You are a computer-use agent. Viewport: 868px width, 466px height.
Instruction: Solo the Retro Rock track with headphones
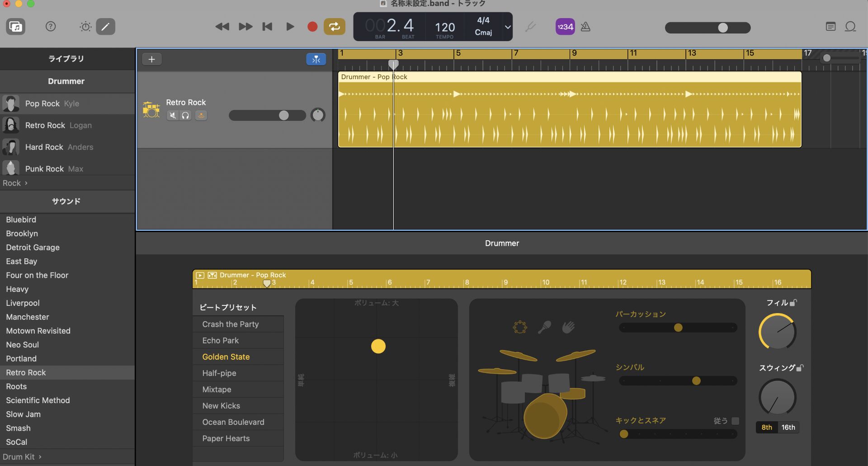(185, 115)
